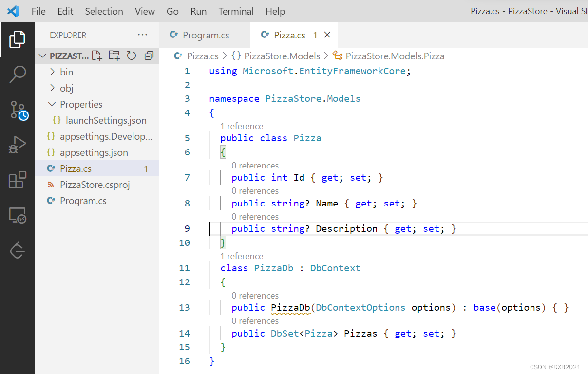Click the Pizzas property name on line 14

click(x=360, y=334)
